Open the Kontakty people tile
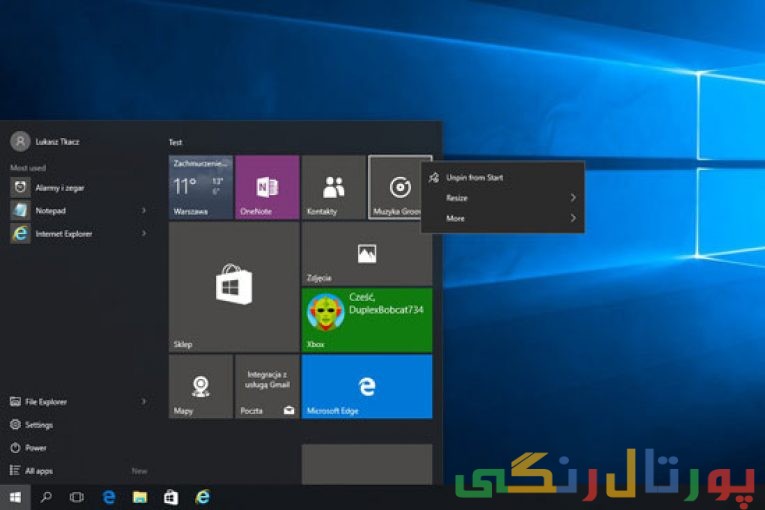Screen dimensions: 765x510 coord(334,187)
